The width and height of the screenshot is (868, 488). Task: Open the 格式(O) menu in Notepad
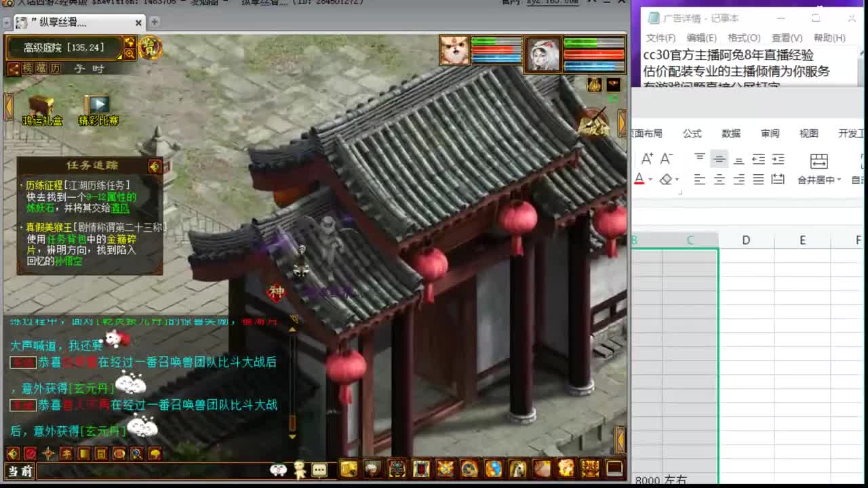(x=744, y=38)
